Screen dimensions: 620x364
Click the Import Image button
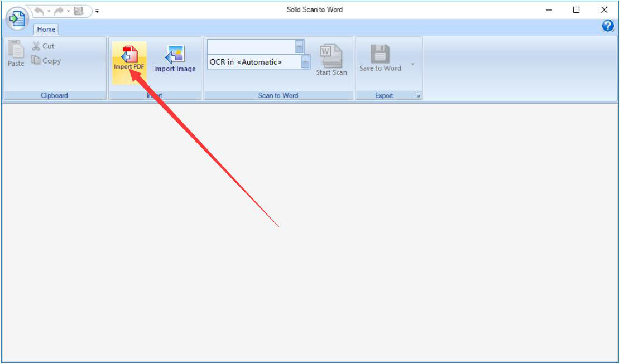click(175, 59)
